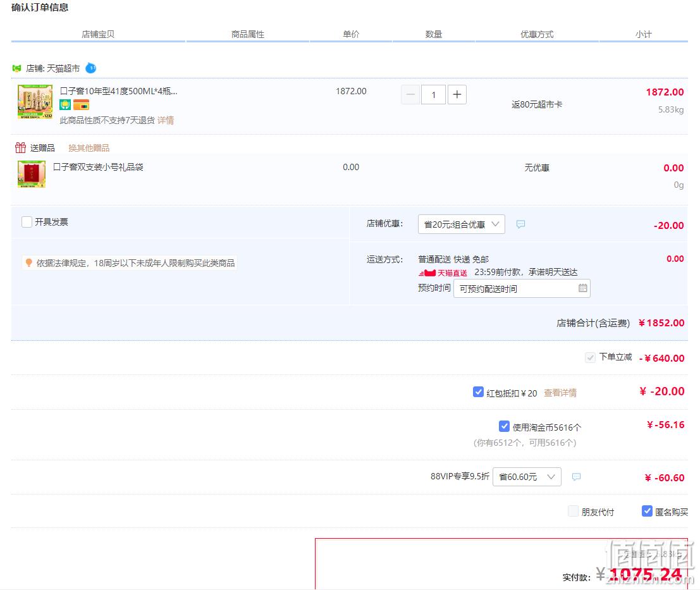Click the 单价 column header
The width and height of the screenshot is (700, 590).
pos(351,34)
